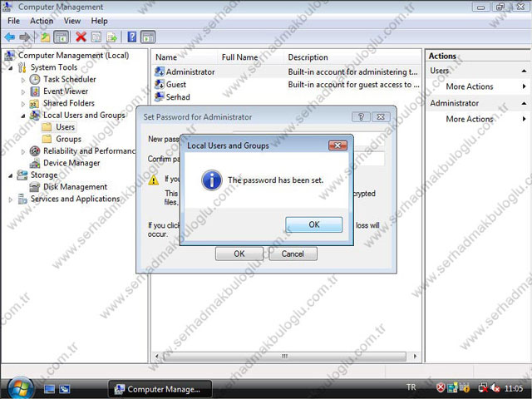Click OK in Set Password dialog
Screen dimensions: 532x399
point(239,254)
